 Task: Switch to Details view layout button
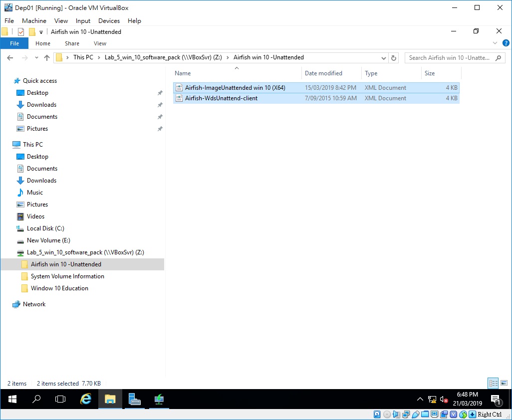[x=493, y=383]
